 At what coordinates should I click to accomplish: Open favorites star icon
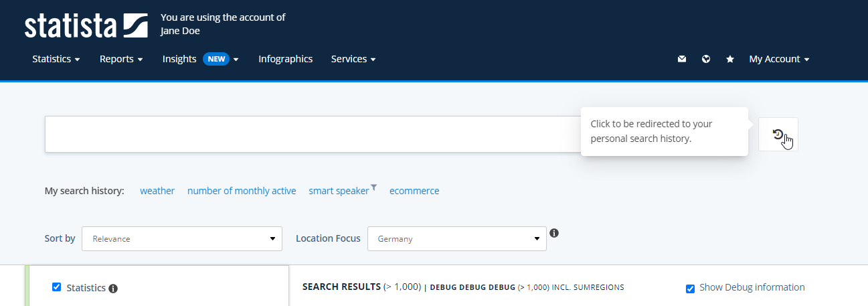[730, 59]
